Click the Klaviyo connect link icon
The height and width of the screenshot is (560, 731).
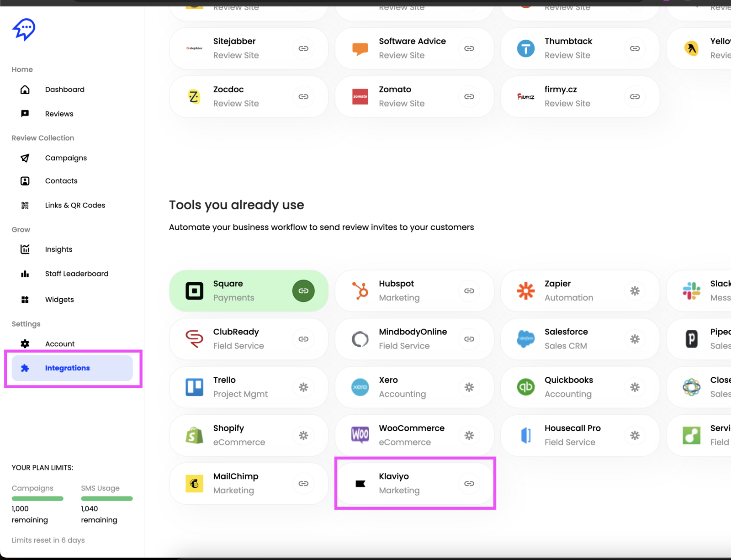tap(469, 484)
